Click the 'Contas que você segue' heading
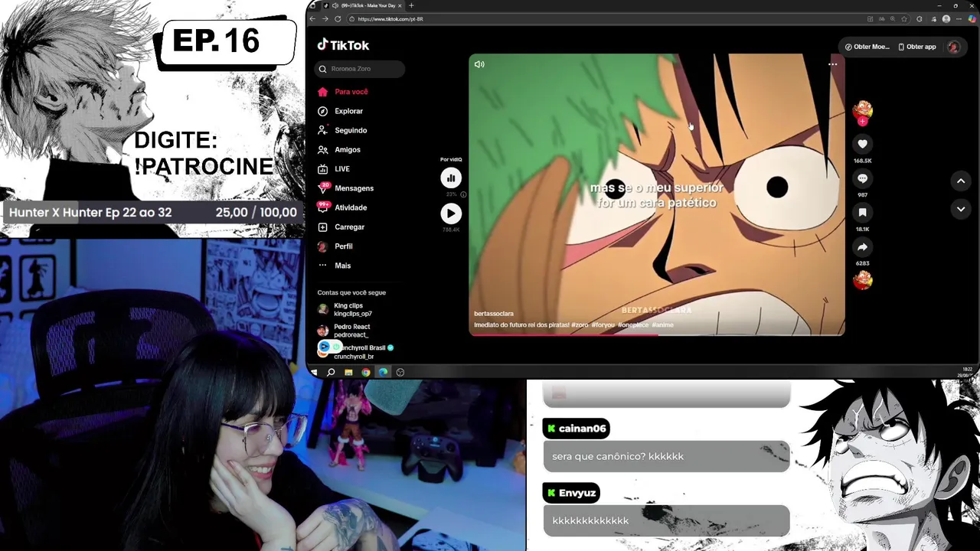Image resolution: width=980 pixels, height=551 pixels. click(351, 292)
